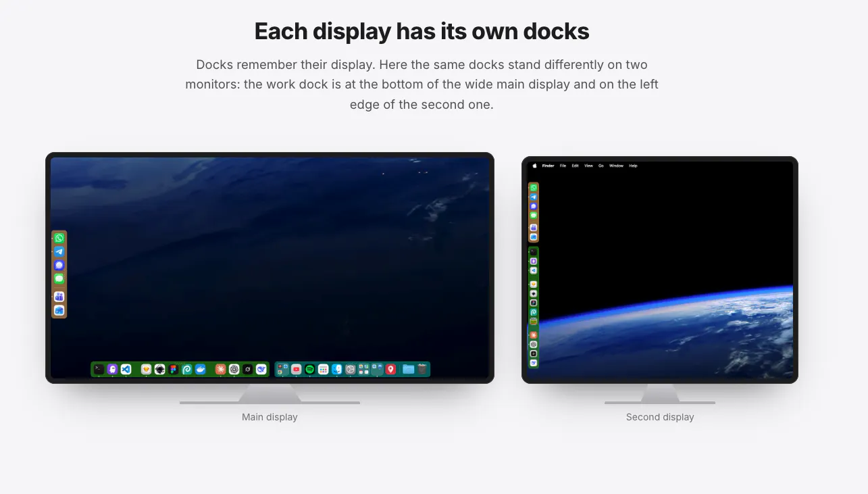Click the "Main display" caption

tap(270, 417)
